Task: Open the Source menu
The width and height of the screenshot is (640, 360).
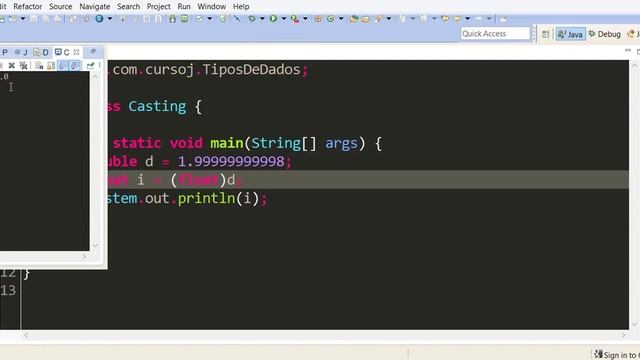Action: point(60,7)
